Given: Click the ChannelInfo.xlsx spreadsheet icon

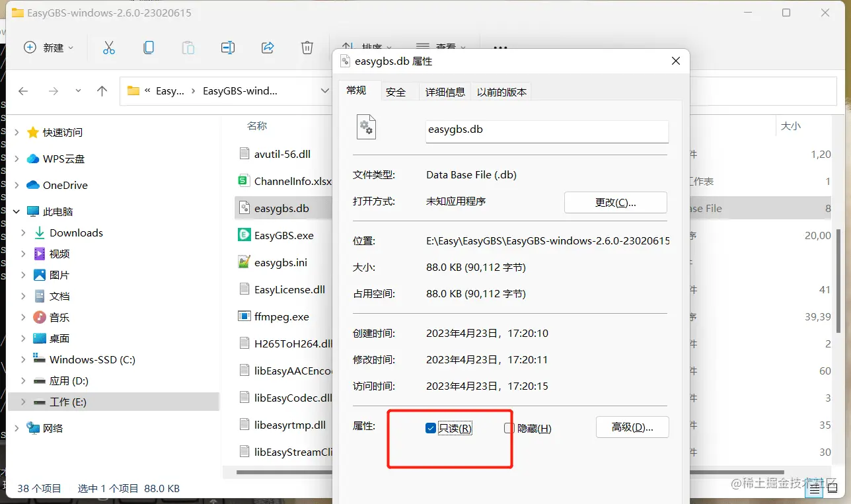Looking at the screenshot, I should 244,181.
